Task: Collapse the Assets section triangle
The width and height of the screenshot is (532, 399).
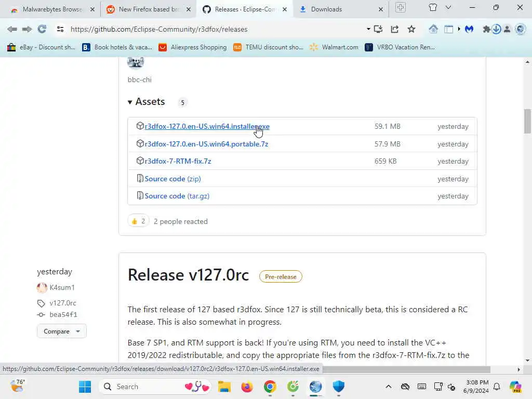Action: pos(130,102)
